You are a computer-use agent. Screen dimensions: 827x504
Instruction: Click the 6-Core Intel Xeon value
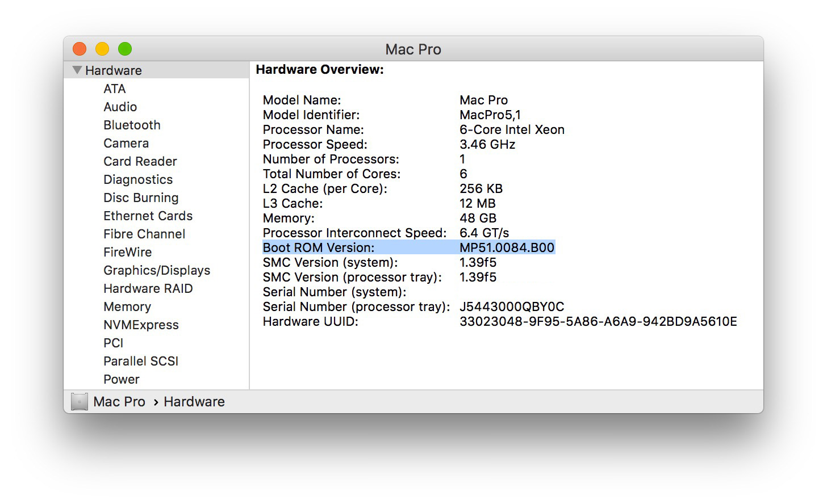(512, 129)
